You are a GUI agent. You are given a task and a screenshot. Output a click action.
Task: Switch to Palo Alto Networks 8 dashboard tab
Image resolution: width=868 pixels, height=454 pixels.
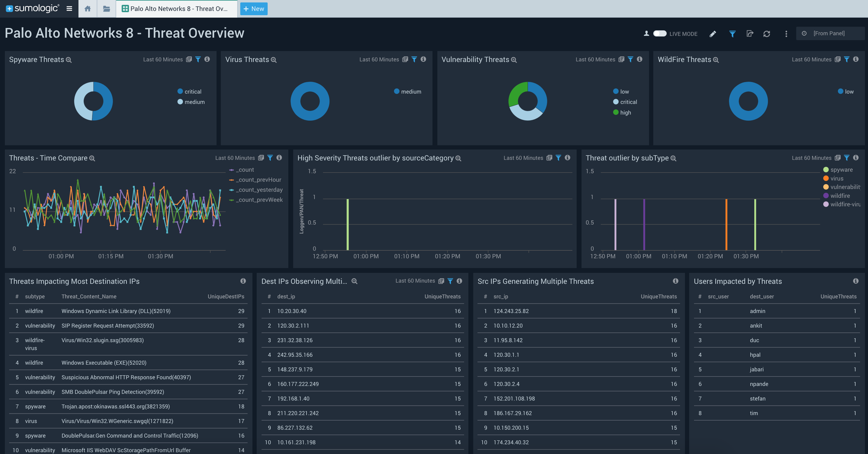tap(176, 9)
